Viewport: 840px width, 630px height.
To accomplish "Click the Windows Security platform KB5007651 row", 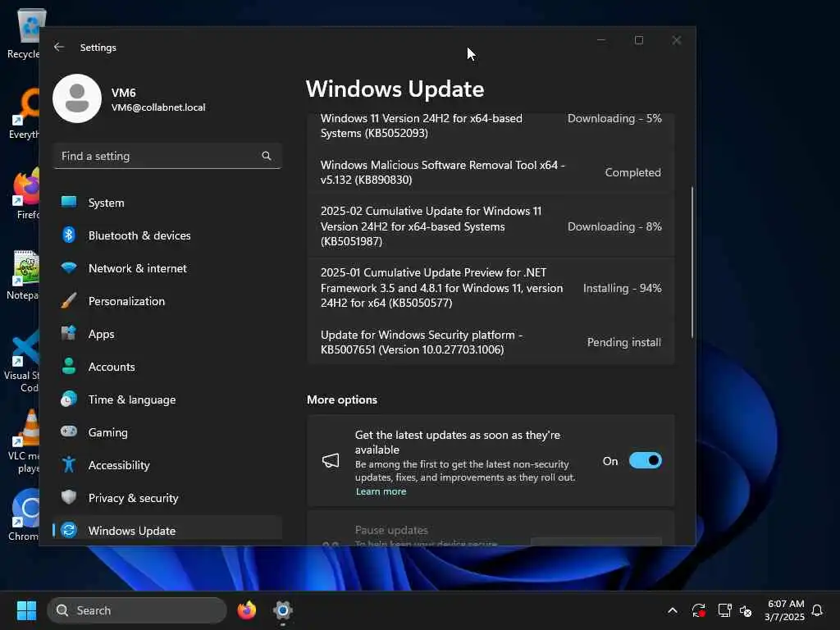I will pos(491,342).
